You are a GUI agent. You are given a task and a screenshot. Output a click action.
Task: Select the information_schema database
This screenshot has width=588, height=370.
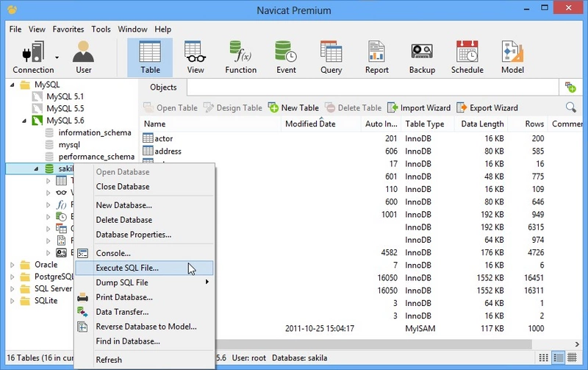[95, 133]
